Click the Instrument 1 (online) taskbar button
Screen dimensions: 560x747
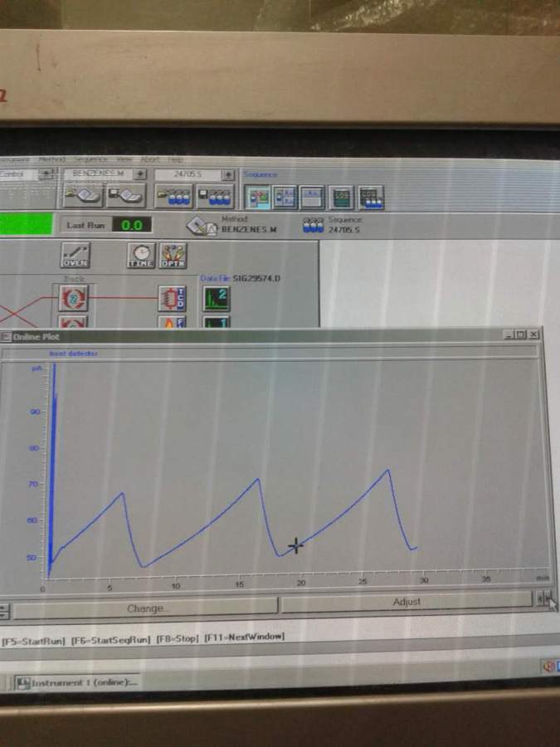pos(77,683)
